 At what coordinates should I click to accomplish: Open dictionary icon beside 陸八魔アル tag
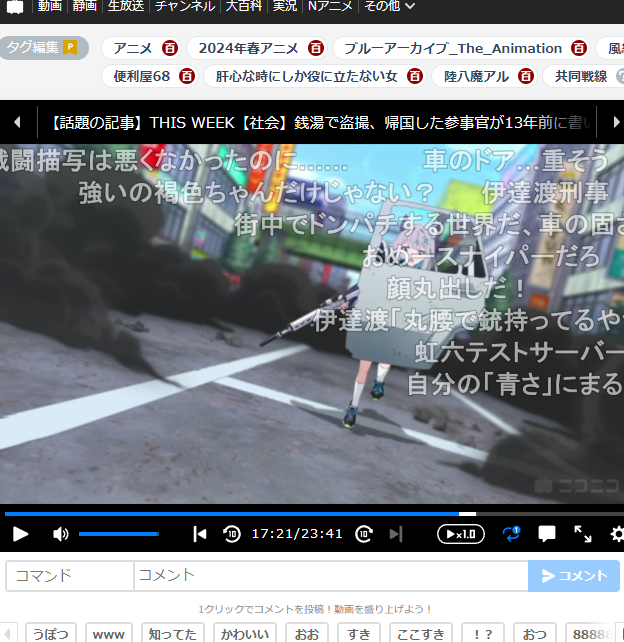[526, 76]
